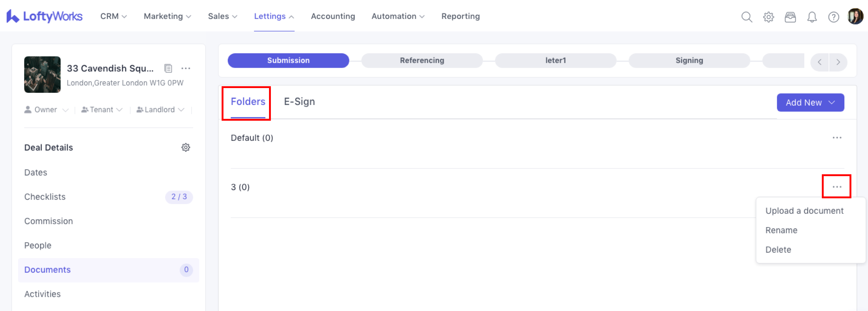Open the Add New dropdown
Viewport: 868px width, 311px height.
(x=810, y=103)
